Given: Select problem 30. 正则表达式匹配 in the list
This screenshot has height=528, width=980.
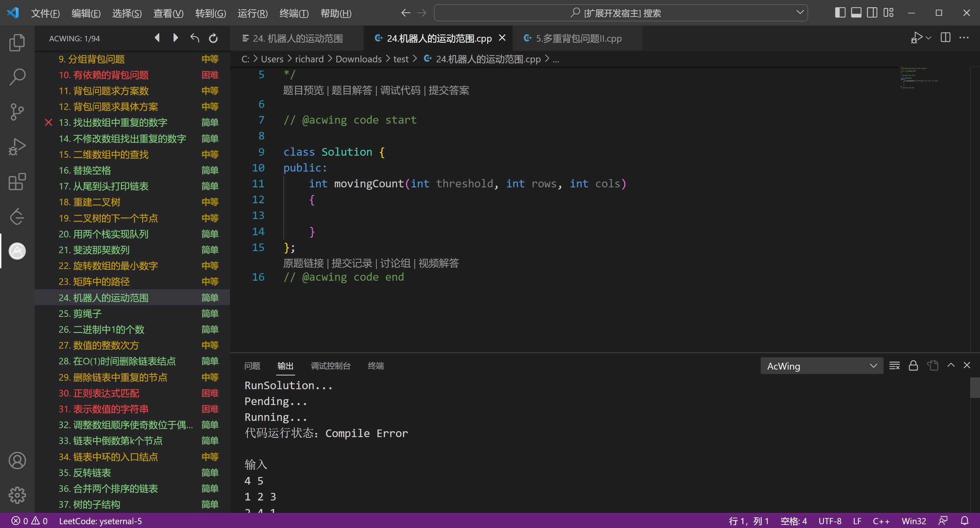Looking at the screenshot, I should click(99, 393).
